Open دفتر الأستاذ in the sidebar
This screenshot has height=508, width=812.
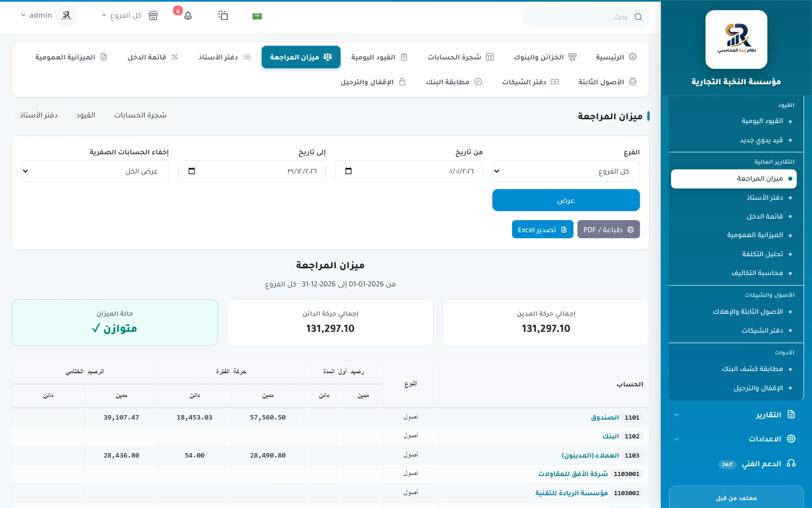(x=764, y=198)
